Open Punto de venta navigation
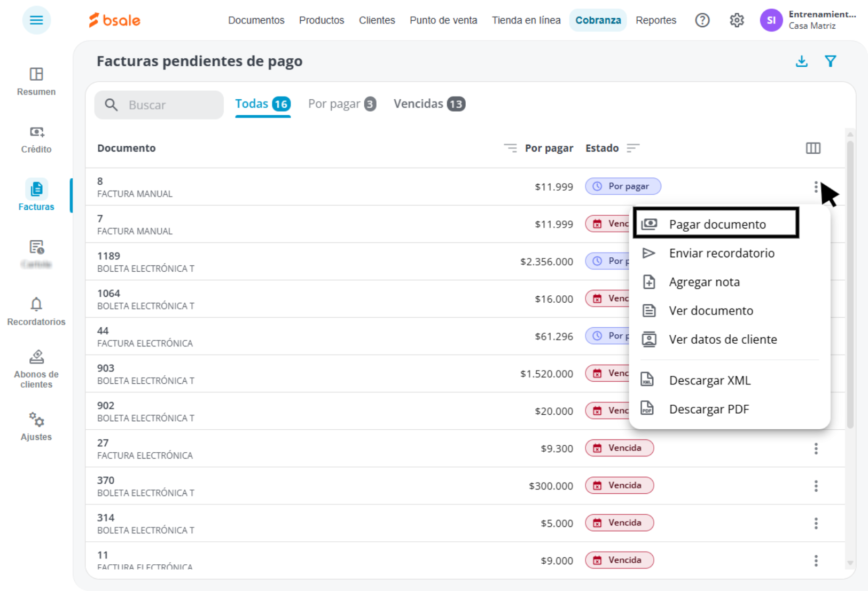The image size is (868, 591). (x=443, y=20)
